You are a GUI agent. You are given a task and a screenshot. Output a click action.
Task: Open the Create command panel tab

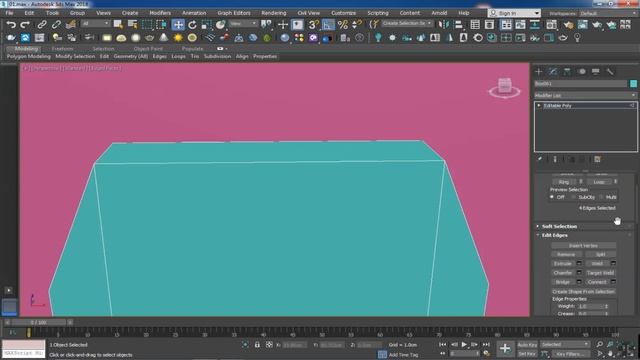(539, 71)
